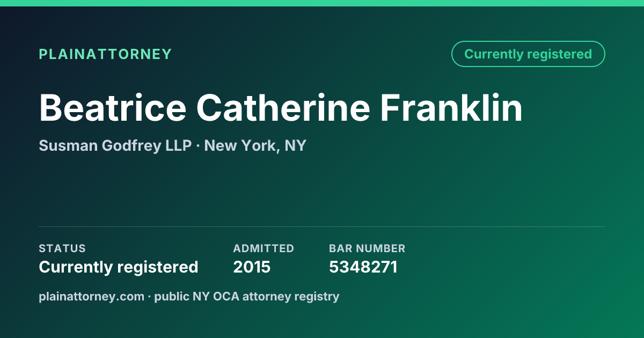The width and height of the screenshot is (644, 338).
Task: Click the first name Beatrice in the heading
Action: (x=112, y=107)
